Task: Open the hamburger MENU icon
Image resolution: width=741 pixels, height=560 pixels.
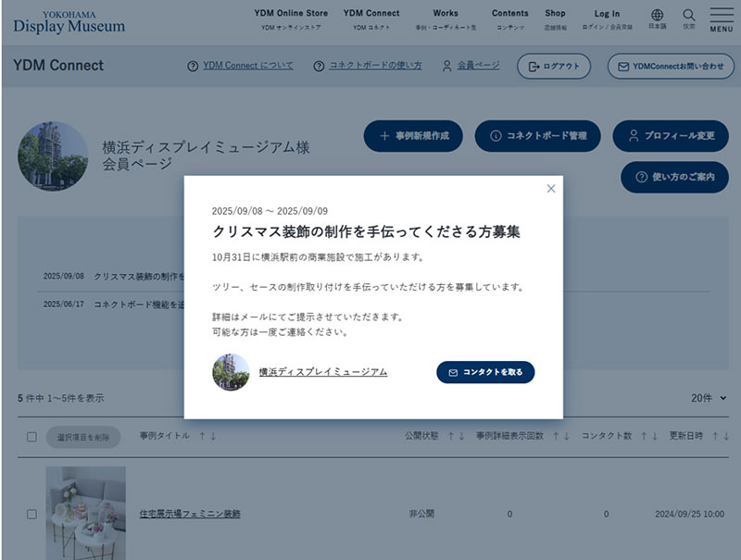Action: tap(722, 19)
